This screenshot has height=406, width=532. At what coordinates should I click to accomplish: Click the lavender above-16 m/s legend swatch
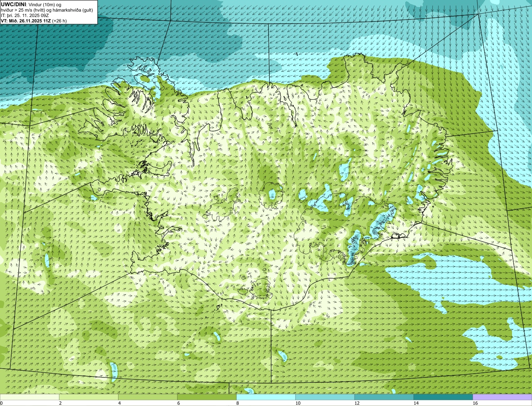(x=502, y=397)
